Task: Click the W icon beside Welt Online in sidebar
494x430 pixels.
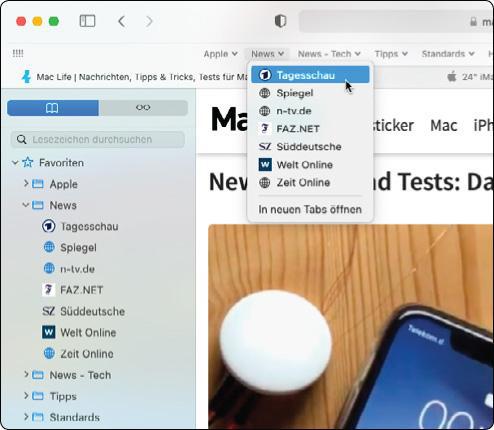Action: 49,332
